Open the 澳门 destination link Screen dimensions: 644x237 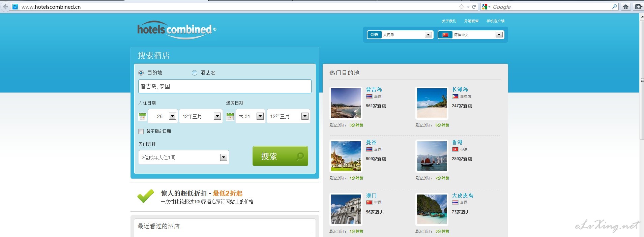pyautogui.click(x=371, y=196)
